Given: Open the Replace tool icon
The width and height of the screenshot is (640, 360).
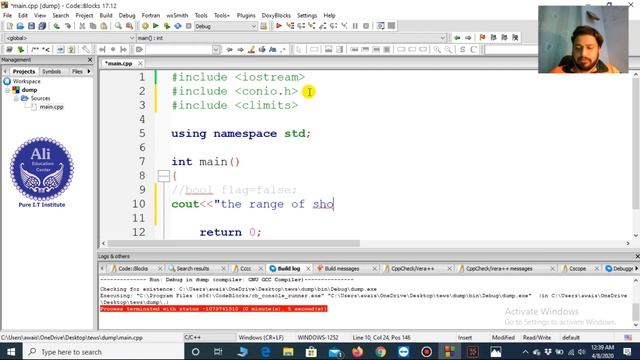Looking at the screenshot, I should point(129,26).
